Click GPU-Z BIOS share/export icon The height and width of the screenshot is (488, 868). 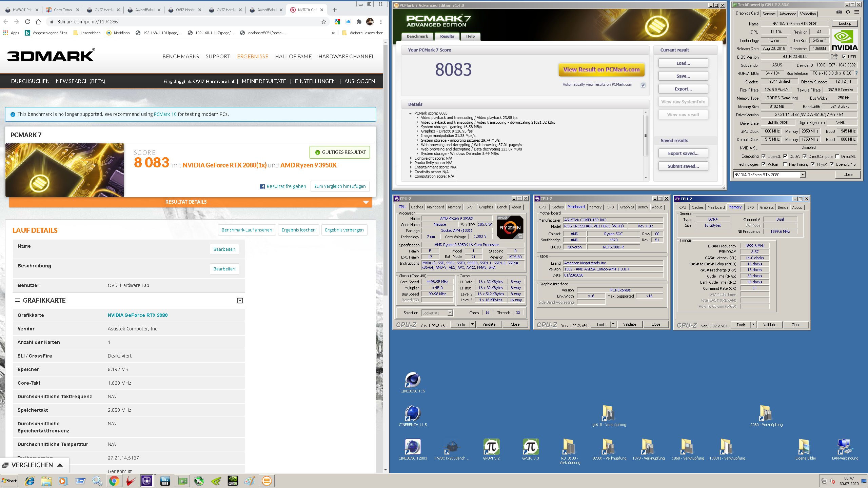pos(834,57)
